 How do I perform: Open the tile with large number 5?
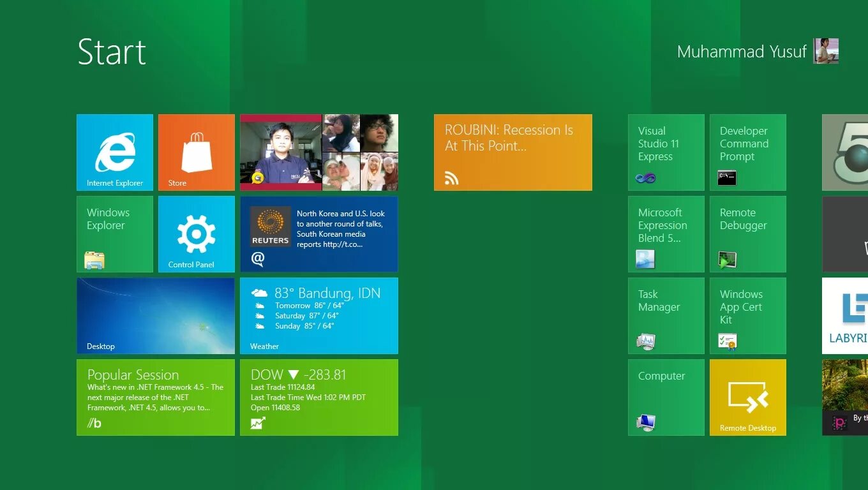pyautogui.click(x=845, y=152)
